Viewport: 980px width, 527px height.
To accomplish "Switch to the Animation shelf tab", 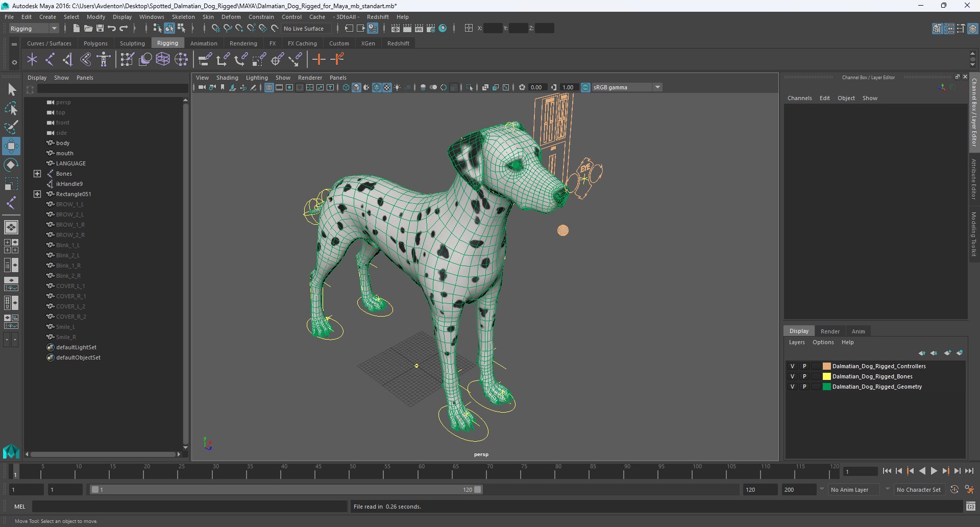I will click(204, 43).
